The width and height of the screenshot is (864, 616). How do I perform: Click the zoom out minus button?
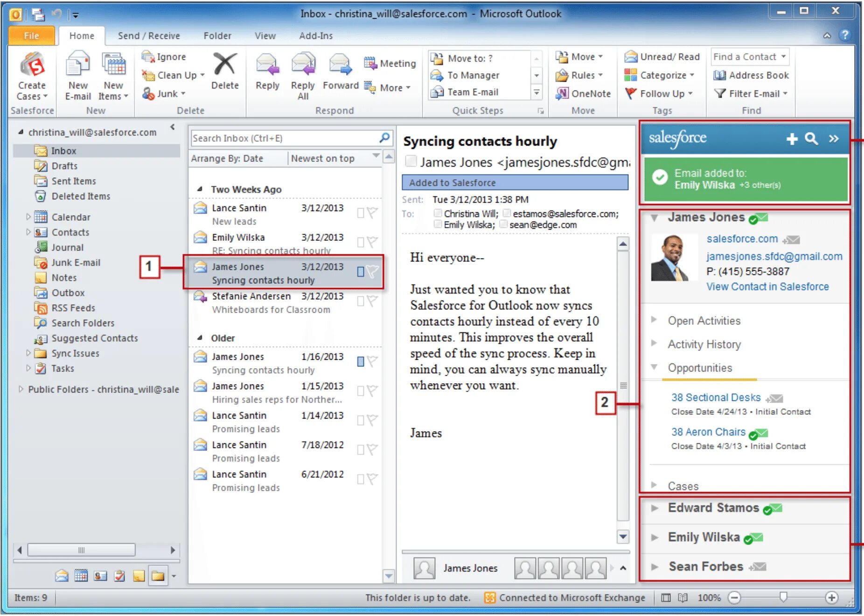(x=734, y=597)
